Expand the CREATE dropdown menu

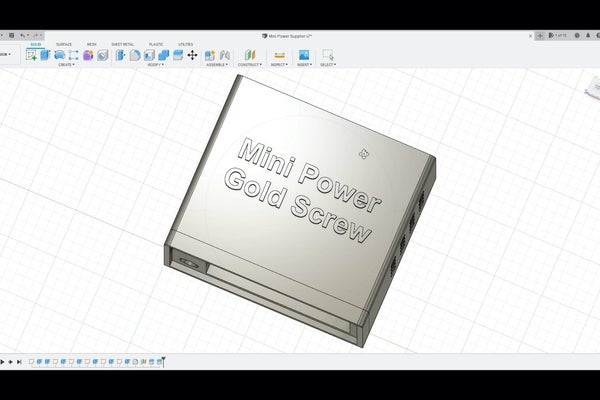point(66,65)
